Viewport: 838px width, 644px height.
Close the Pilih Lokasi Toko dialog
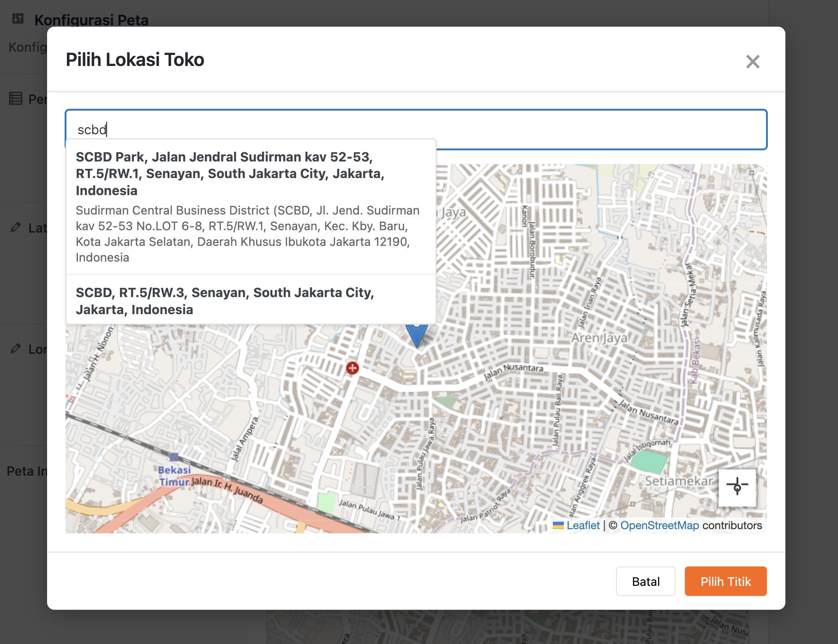[752, 61]
